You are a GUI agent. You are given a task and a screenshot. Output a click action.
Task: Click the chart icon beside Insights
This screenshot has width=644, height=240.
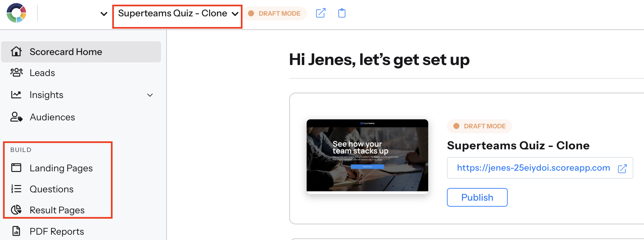tap(16, 95)
